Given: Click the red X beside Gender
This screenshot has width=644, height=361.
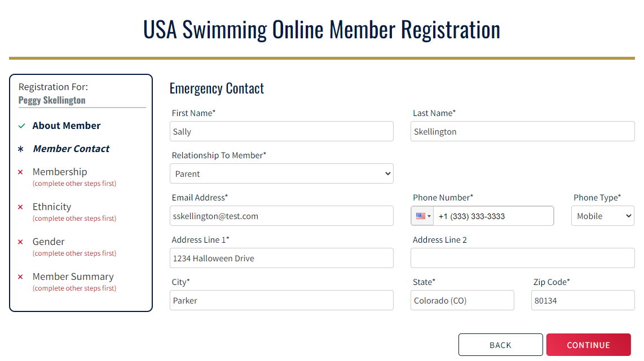Looking at the screenshot, I should 21,242.
